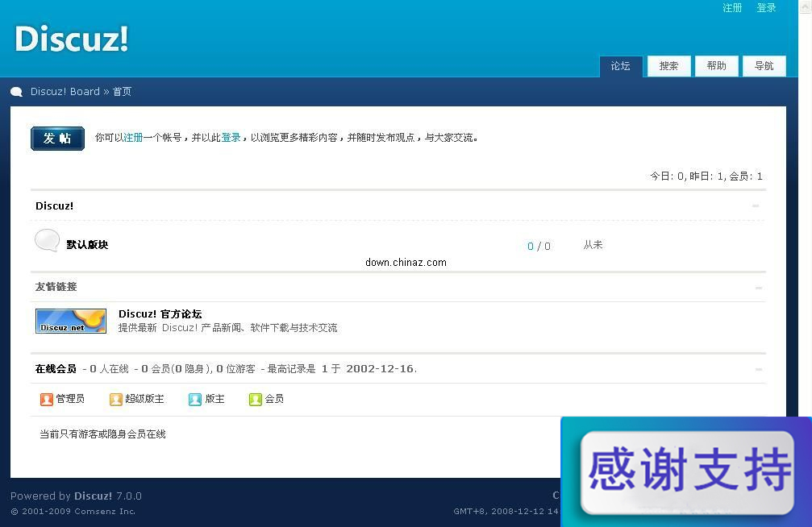
Task: Switch to the 论坛 tab
Action: [x=621, y=66]
